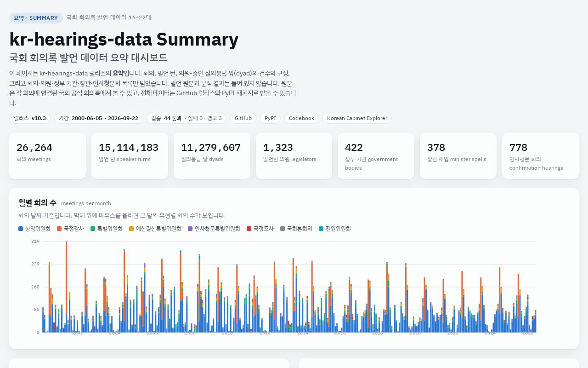Toggle 예산결산특별위원회 legend entry
Screen dimensions: 588x368
pyautogui.click(x=155, y=229)
